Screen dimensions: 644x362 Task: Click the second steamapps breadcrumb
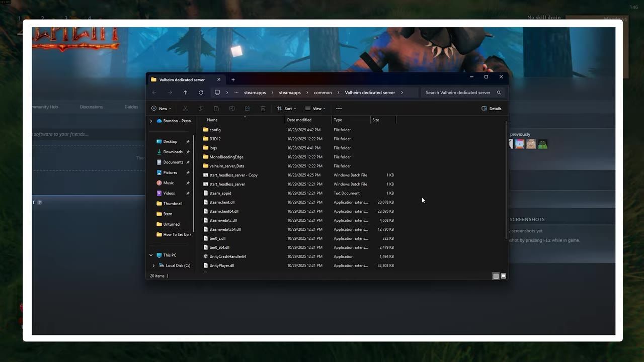290,93
